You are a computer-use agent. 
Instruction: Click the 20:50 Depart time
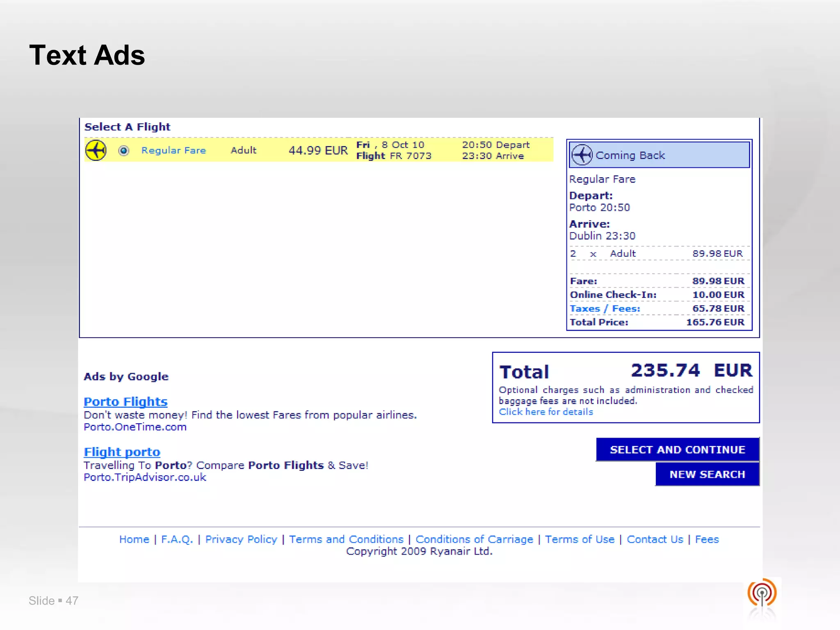pos(496,145)
